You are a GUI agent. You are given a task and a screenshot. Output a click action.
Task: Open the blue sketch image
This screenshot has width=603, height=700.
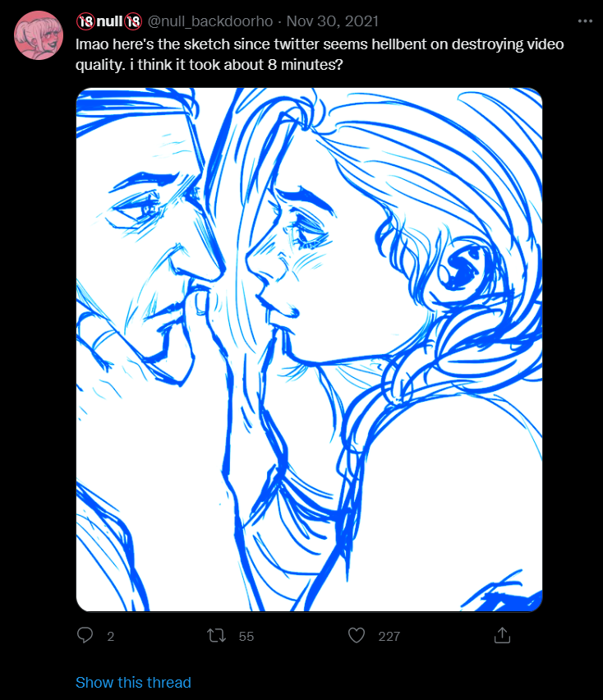[x=310, y=349]
